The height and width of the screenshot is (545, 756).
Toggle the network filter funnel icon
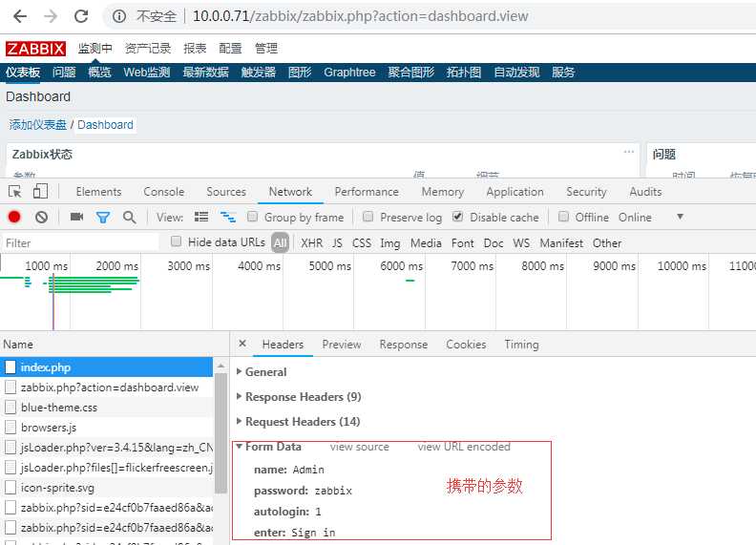click(103, 218)
